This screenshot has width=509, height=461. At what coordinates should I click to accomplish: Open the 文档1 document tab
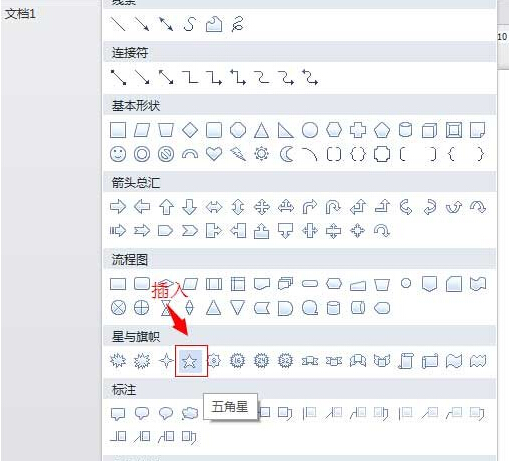tap(20, 14)
